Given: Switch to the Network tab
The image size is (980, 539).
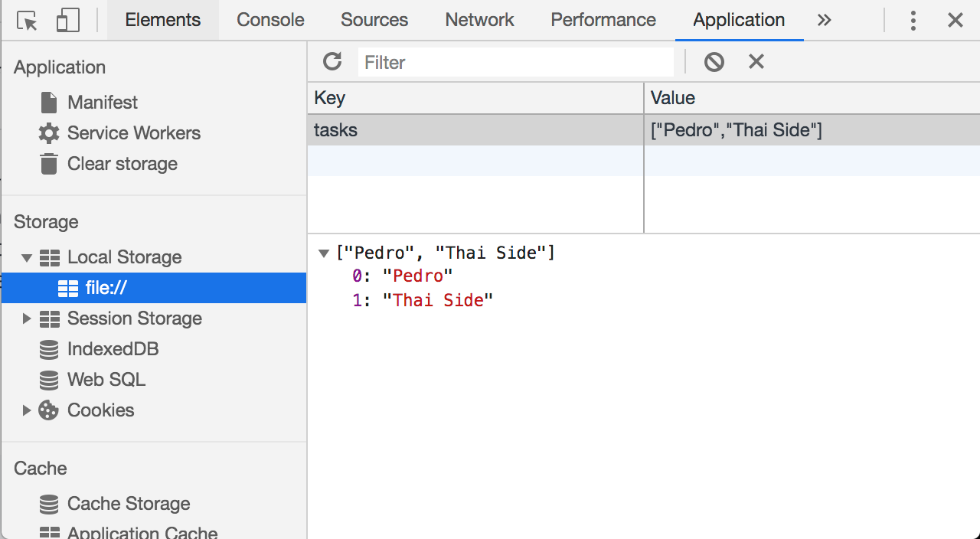Looking at the screenshot, I should point(479,20).
